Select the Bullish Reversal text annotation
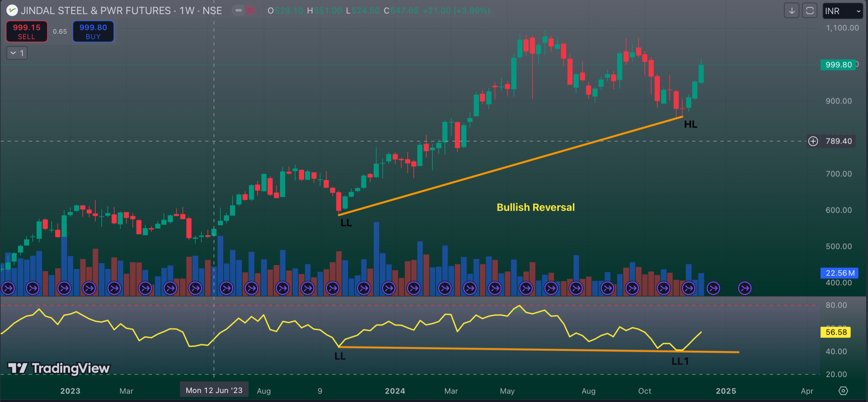This screenshot has width=868, height=402. pos(535,207)
